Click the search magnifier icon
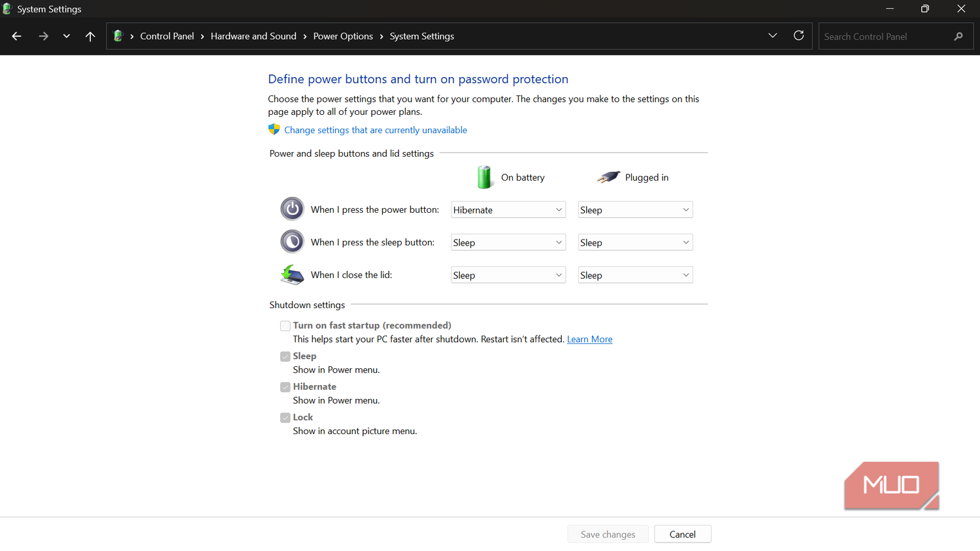 [958, 37]
